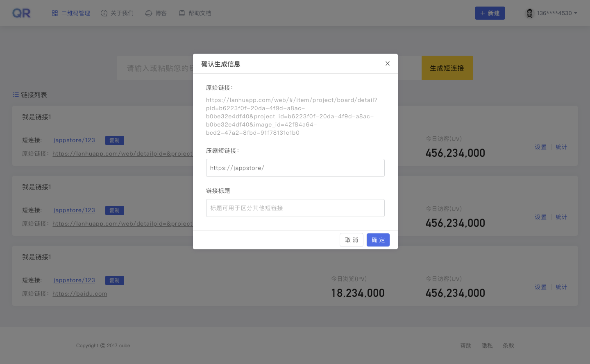This screenshot has width=590, height=364.
Task: Click 统计 for the bottom link entry
Action: 561,287
